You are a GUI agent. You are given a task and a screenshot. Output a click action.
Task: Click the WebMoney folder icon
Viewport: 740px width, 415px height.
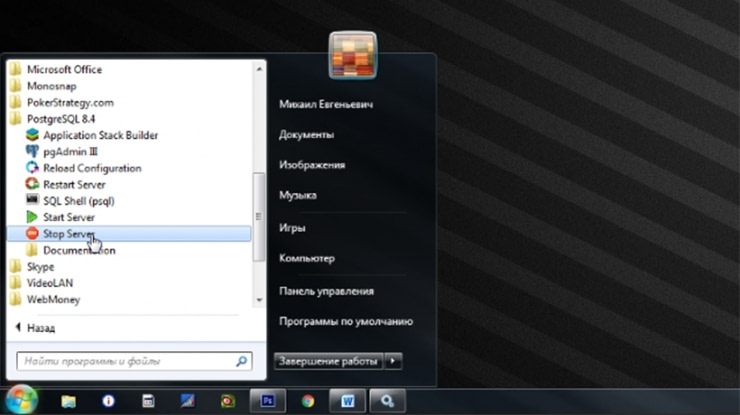coord(16,299)
